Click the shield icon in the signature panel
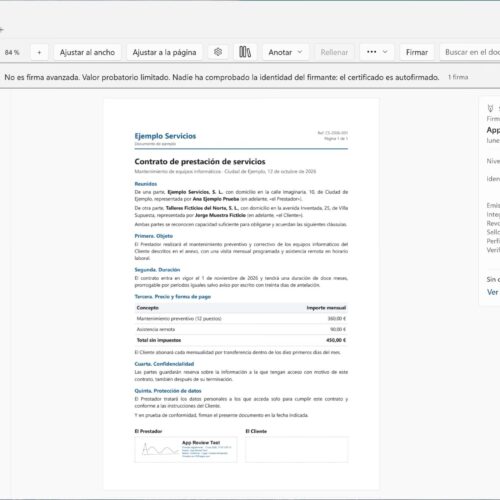This screenshot has height=500, width=500. [490, 108]
